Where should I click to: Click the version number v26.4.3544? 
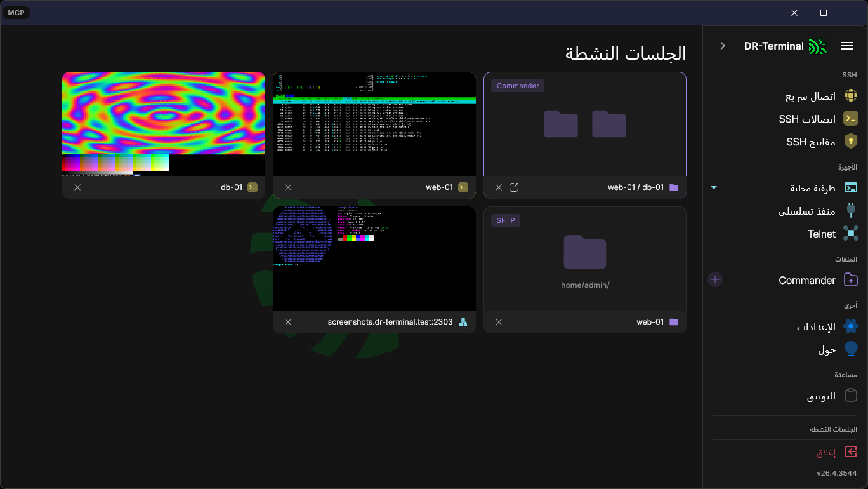837,473
